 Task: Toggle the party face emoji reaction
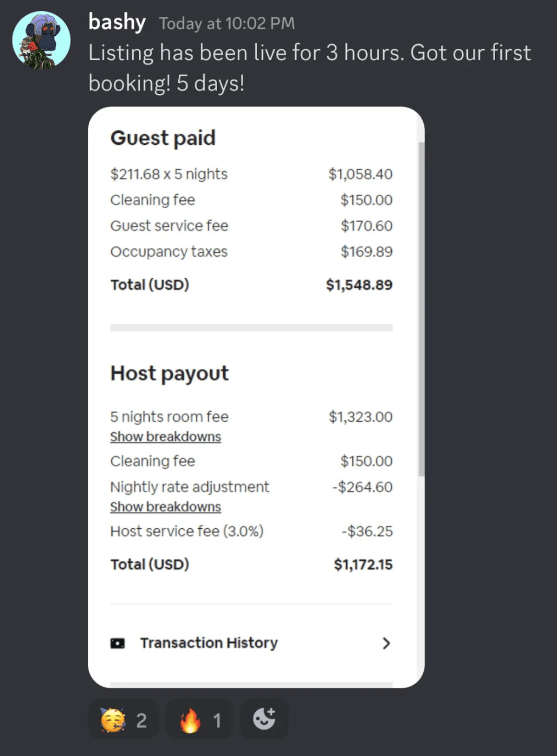click(123, 719)
